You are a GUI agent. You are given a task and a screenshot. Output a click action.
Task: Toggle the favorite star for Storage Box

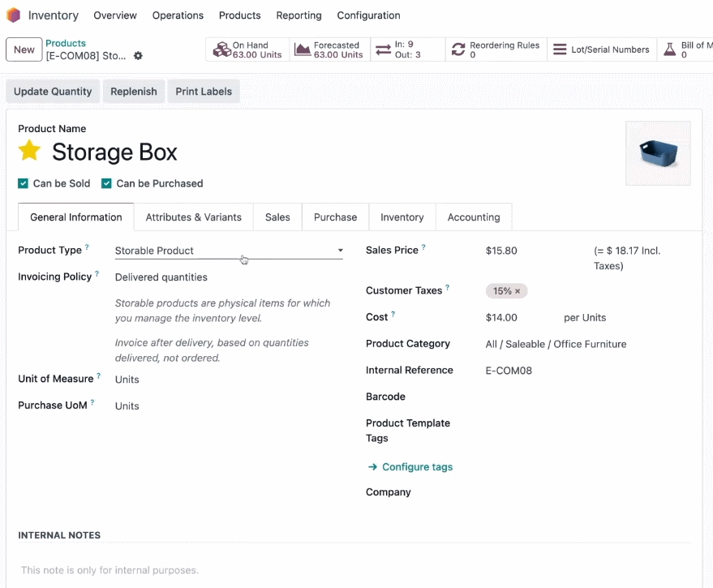coord(29,151)
